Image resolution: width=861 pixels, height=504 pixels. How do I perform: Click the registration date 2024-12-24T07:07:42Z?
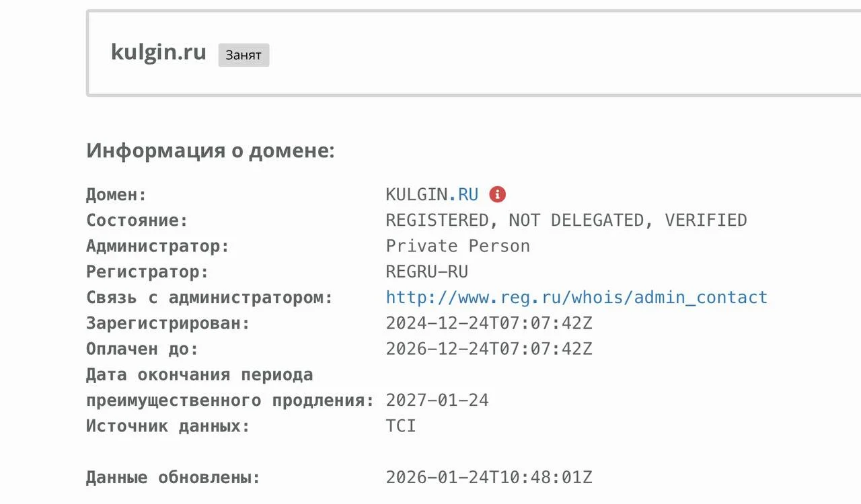pos(488,323)
